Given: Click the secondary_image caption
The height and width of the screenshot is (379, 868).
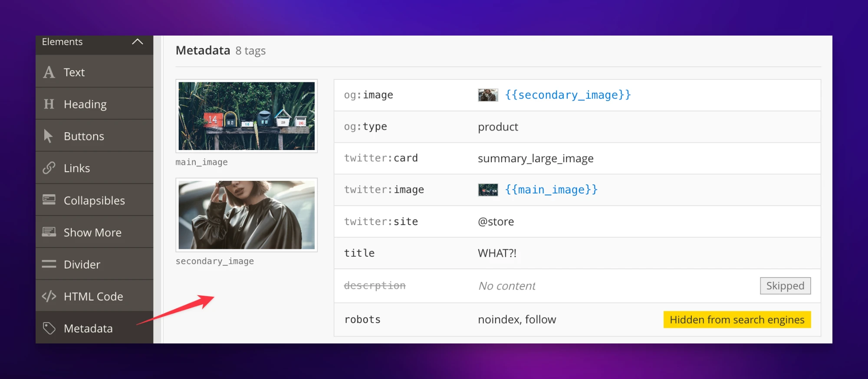Looking at the screenshot, I should coord(215,261).
